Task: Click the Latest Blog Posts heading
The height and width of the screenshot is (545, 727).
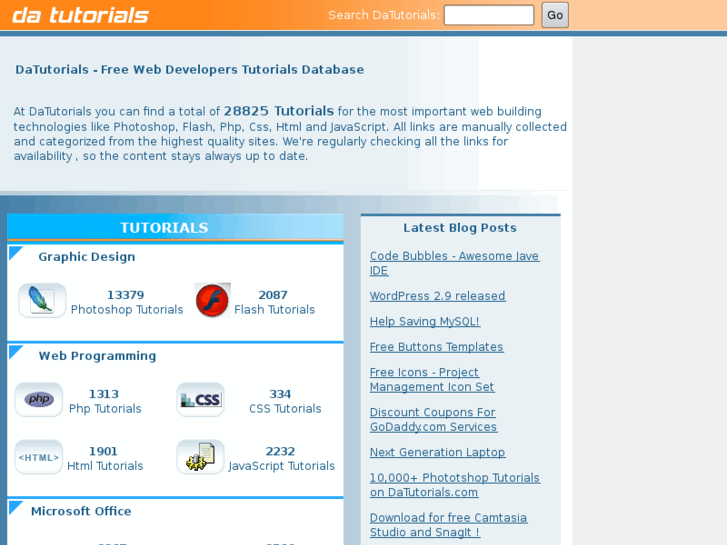Action: click(459, 228)
